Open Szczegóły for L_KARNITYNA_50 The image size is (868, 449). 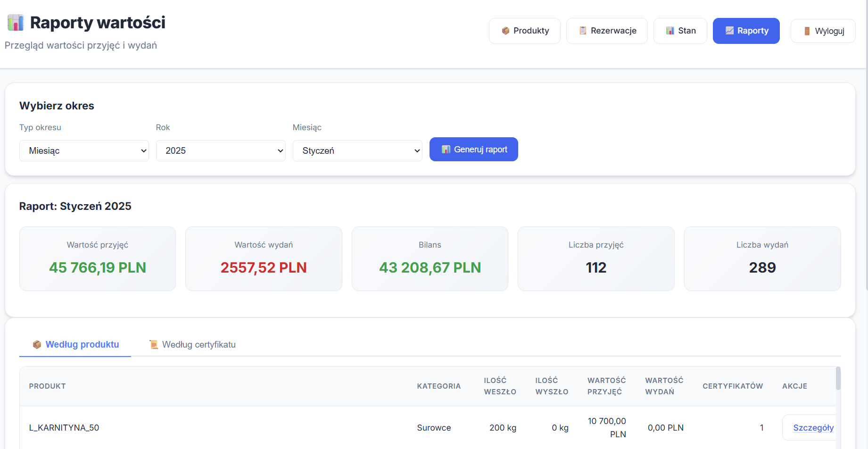813,428
